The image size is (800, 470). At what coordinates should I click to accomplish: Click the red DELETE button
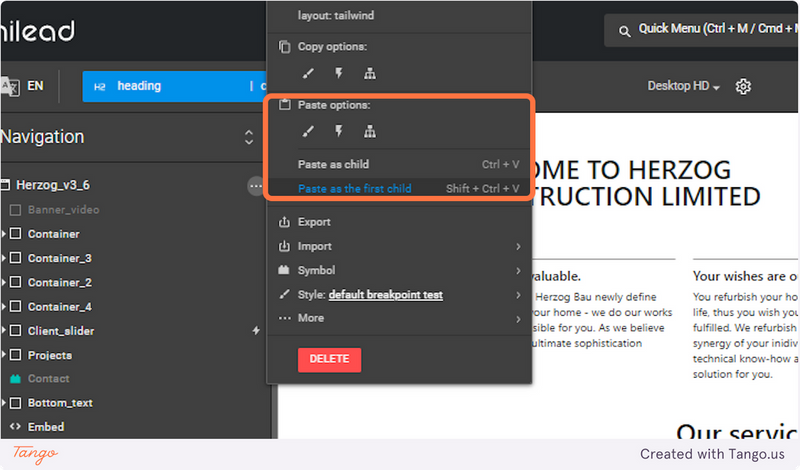pos(330,360)
